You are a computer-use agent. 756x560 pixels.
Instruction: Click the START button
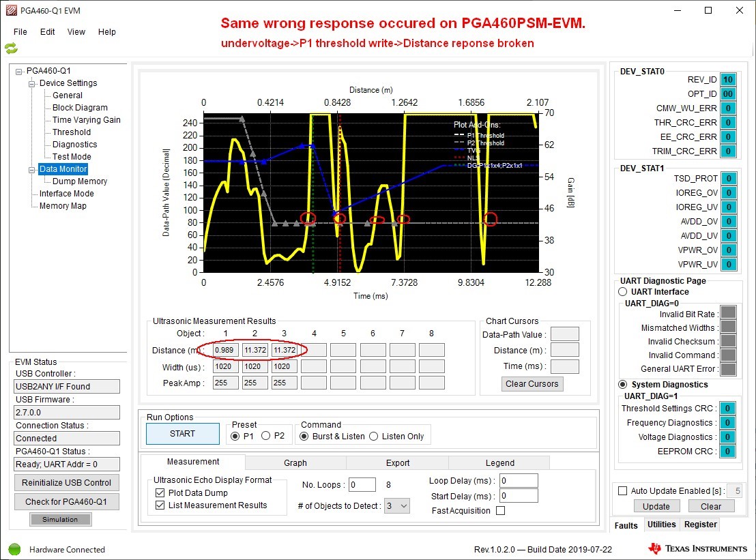183,434
